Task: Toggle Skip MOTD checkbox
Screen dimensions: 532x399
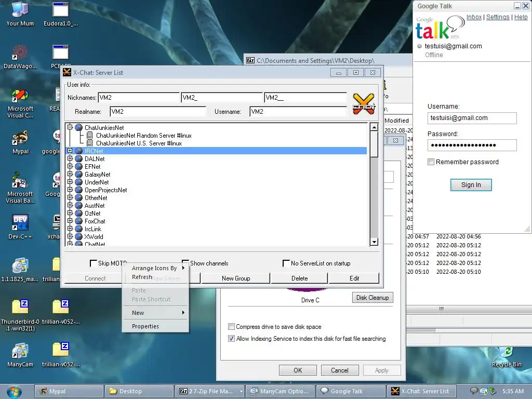Action: [x=93, y=263]
